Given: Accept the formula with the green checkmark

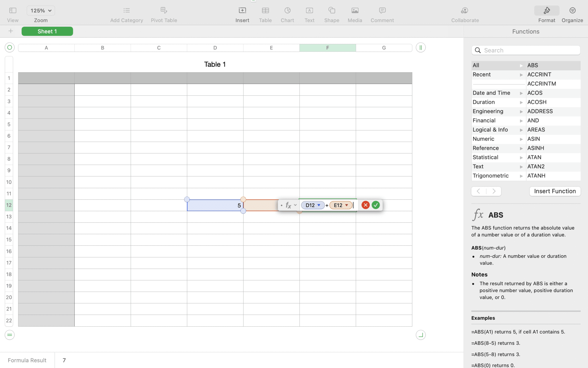Looking at the screenshot, I should tap(376, 205).
